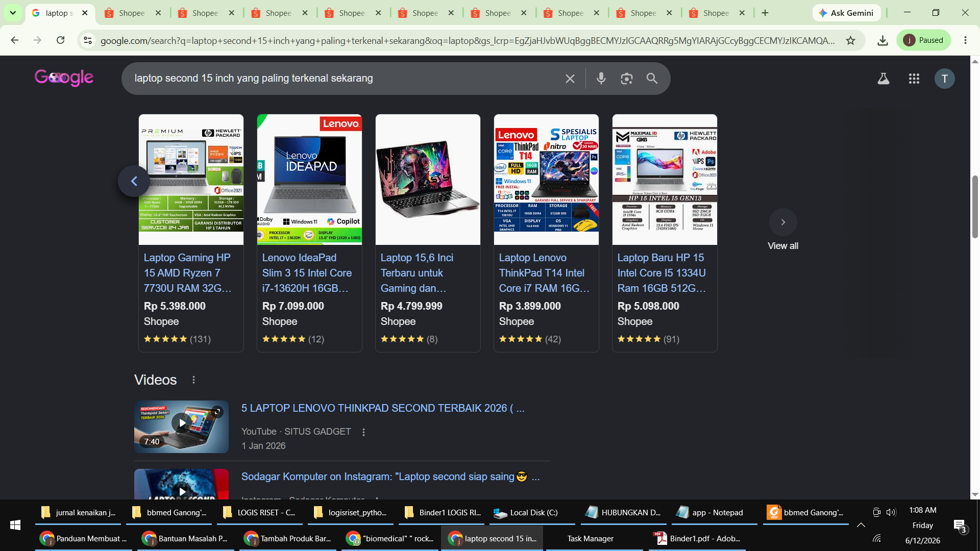Show previous products in carousel

tap(134, 181)
